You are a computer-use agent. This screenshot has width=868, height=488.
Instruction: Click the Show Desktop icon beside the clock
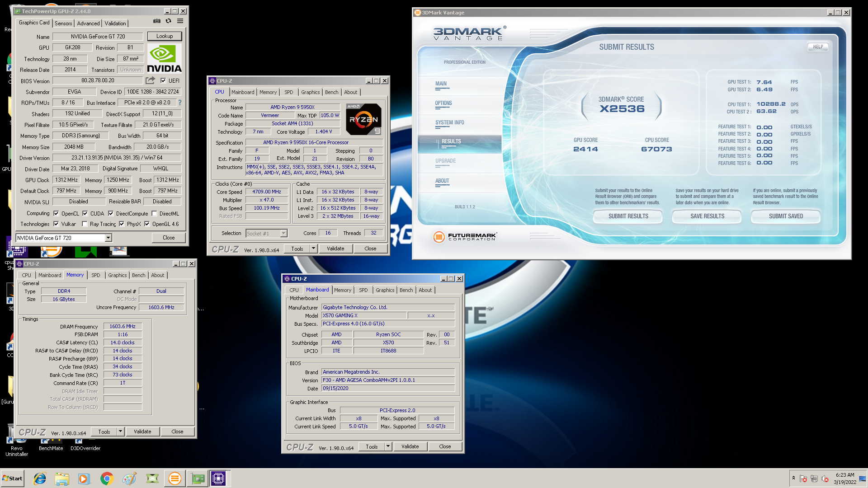click(x=863, y=479)
